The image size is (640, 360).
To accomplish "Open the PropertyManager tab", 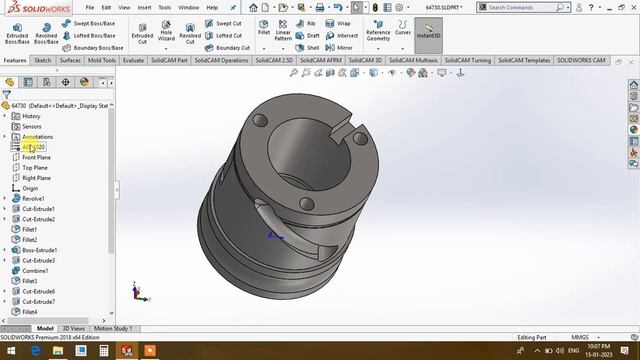I will (x=28, y=82).
